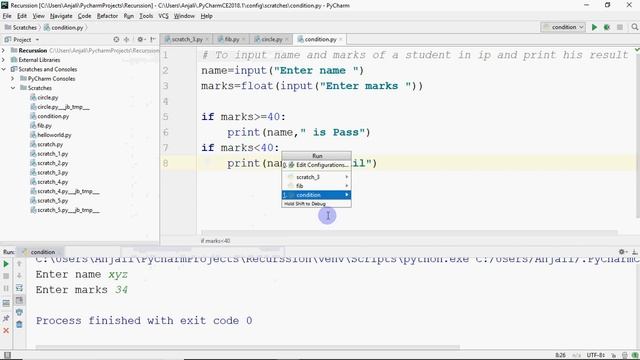The height and width of the screenshot is (360, 640).
Task: Close the condition.py editor tab
Action: coord(341,39)
